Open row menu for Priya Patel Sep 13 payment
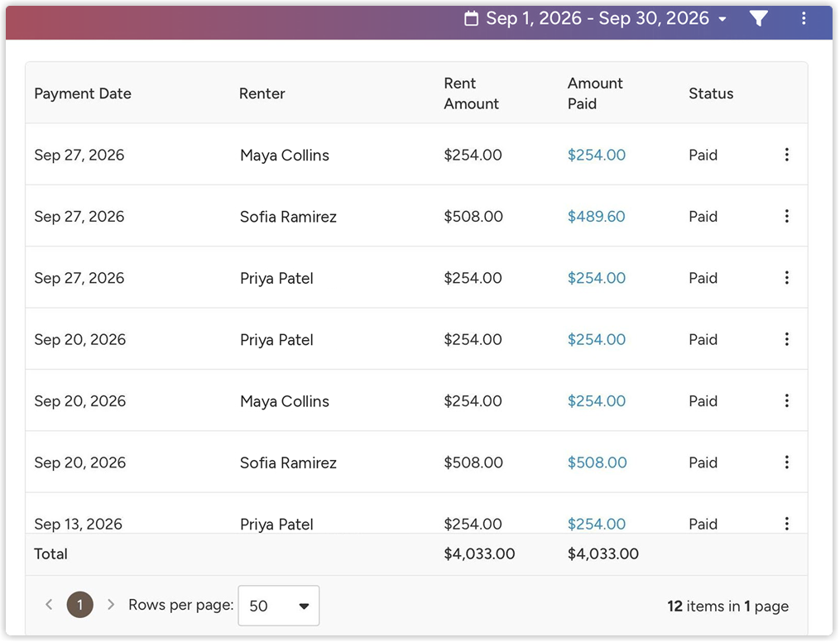 786,524
